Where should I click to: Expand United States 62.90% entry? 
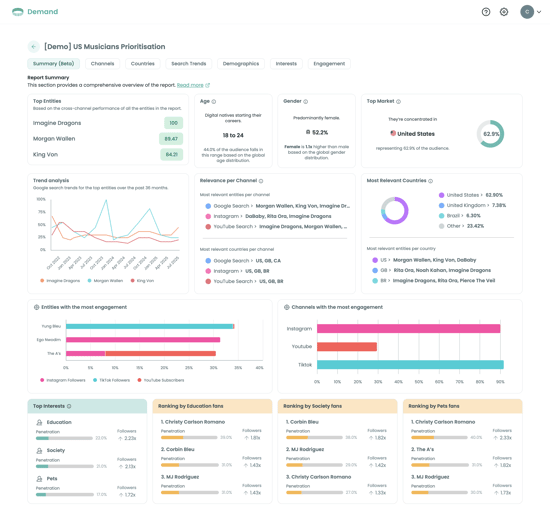pyautogui.click(x=471, y=195)
